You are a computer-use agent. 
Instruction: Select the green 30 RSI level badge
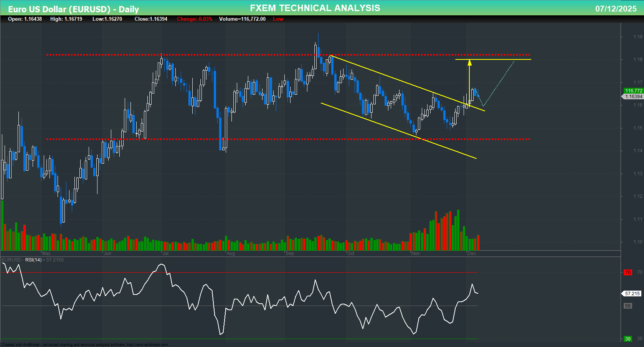coord(628,339)
